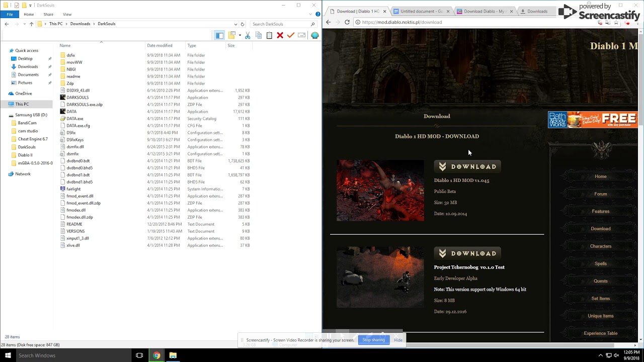The image size is (644, 362).
Task: Open Task View on the taskbar
Action: [140, 355]
